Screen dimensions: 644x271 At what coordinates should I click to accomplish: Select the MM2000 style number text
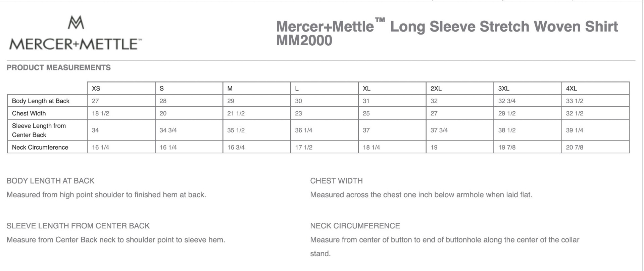coord(304,41)
